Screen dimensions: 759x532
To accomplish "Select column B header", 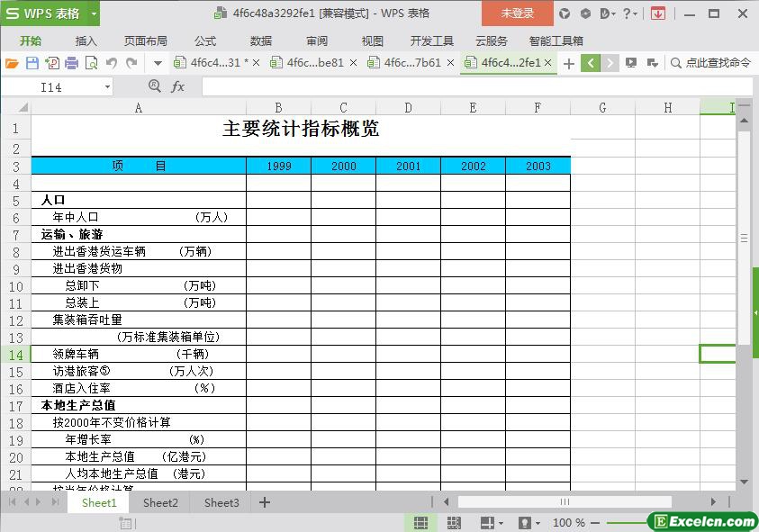I will [278, 107].
